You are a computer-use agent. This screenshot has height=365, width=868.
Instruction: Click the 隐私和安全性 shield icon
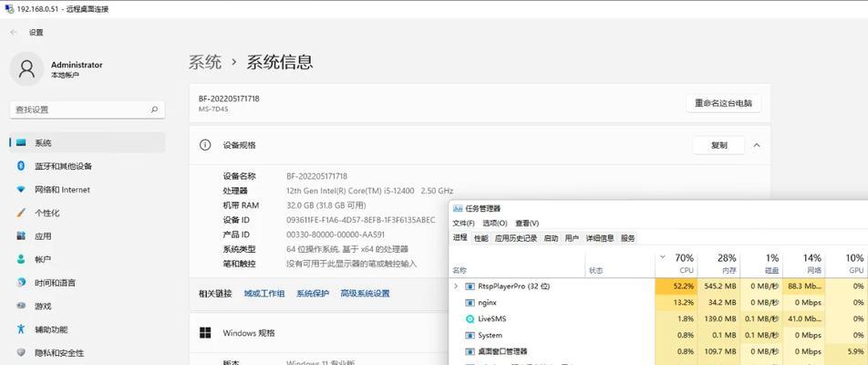(21, 352)
